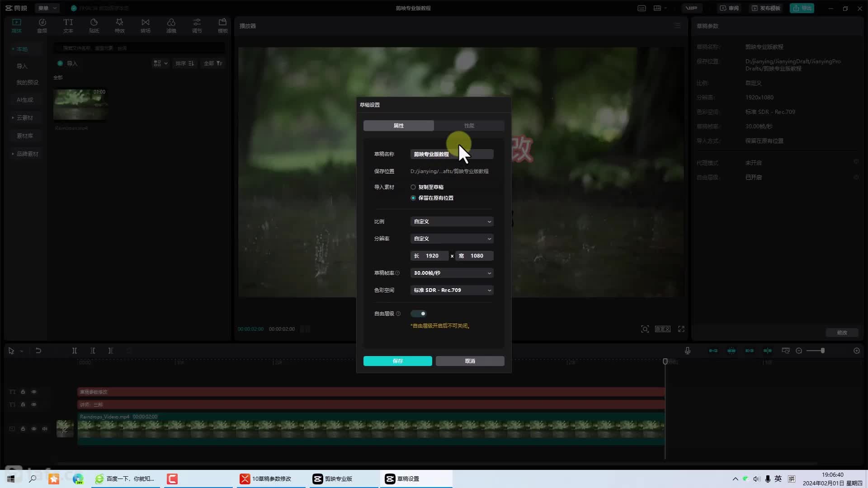The width and height of the screenshot is (868, 488).
Task: Click the keyboard shortcuts icon in title bar
Action: pyautogui.click(x=642, y=8)
